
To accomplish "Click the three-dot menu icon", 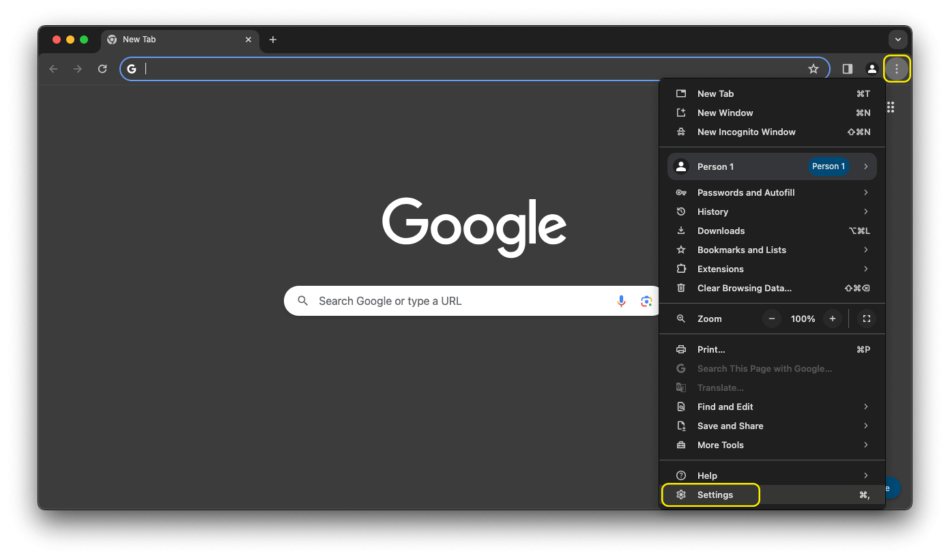I will 897,68.
